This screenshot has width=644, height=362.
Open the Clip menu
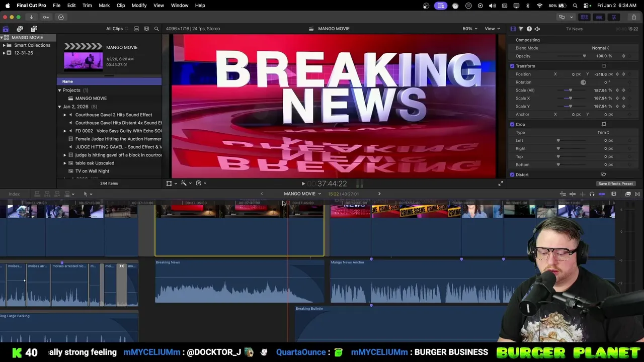[x=121, y=5]
